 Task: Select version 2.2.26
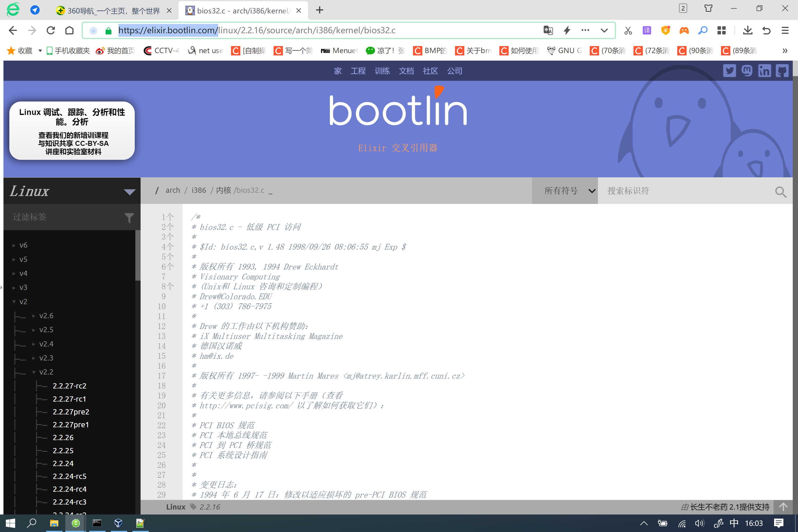click(x=63, y=437)
